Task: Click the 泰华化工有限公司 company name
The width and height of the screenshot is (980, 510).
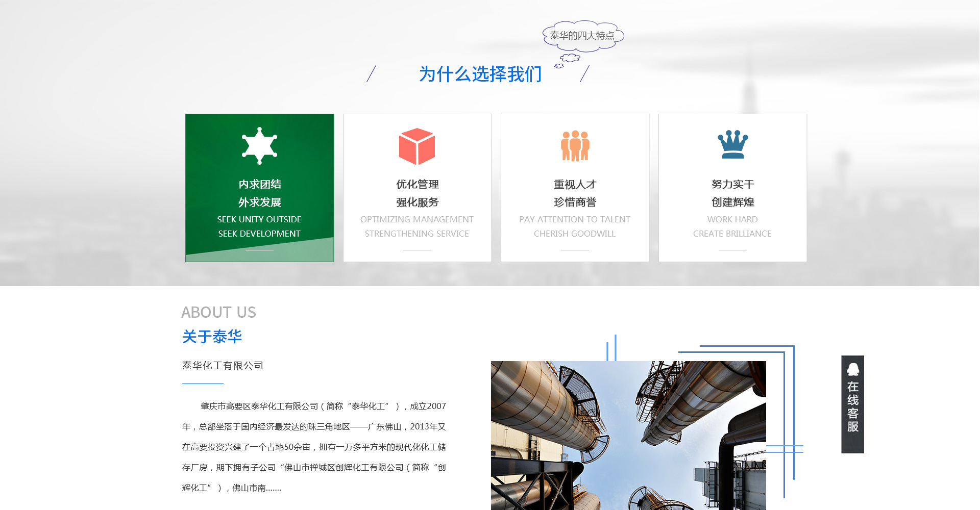Action: [223, 366]
